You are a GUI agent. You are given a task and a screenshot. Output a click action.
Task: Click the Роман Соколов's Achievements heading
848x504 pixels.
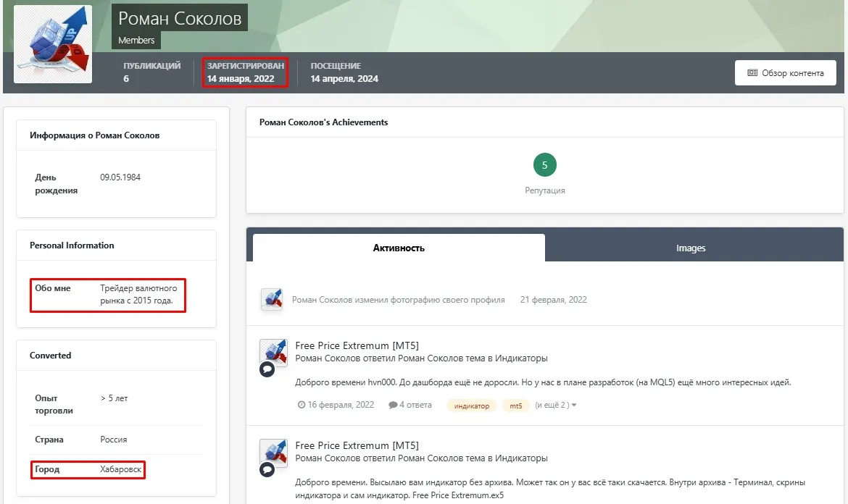pos(323,122)
